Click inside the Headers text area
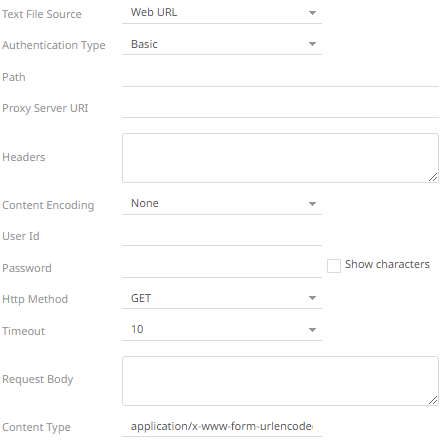The image size is (447, 443). (x=280, y=158)
